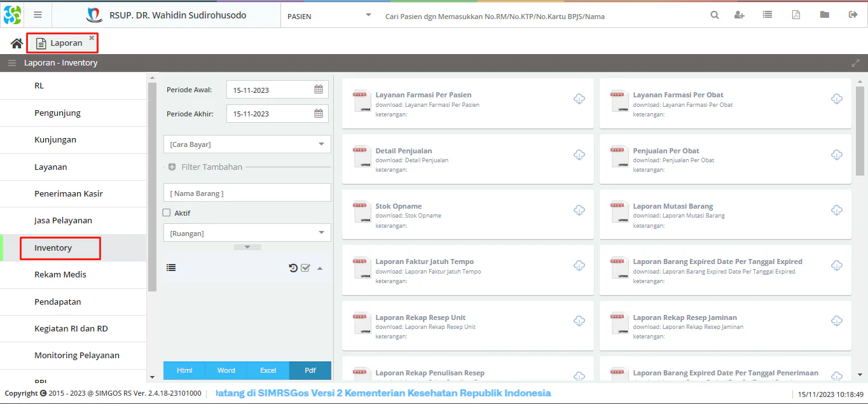Choose Html output format
868x404 pixels.
tap(184, 370)
